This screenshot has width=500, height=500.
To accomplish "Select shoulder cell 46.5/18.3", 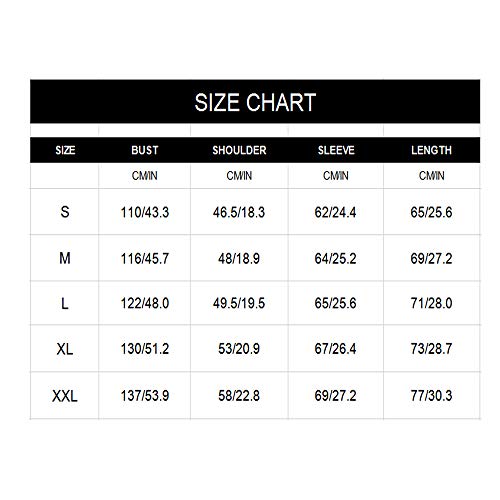I will click(239, 212).
